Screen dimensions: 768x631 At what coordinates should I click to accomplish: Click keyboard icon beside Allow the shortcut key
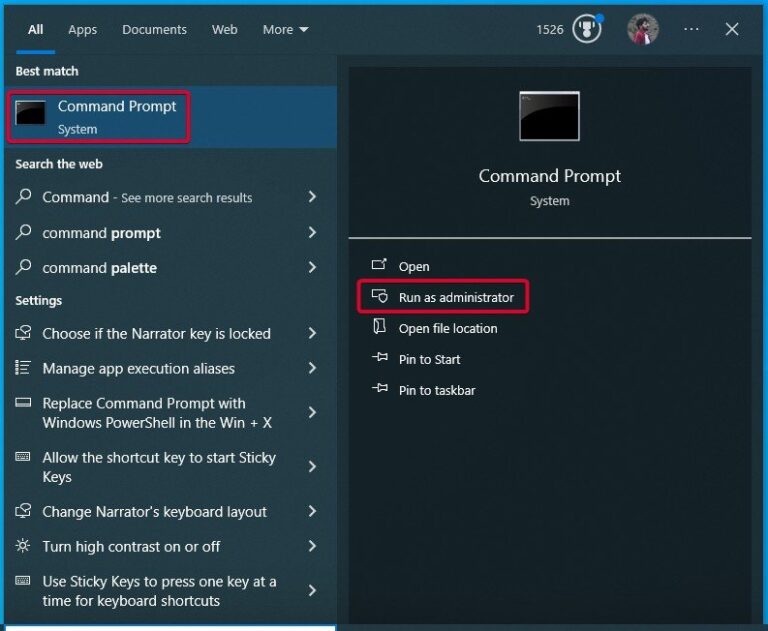pyautogui.click(x=23, y=457)
